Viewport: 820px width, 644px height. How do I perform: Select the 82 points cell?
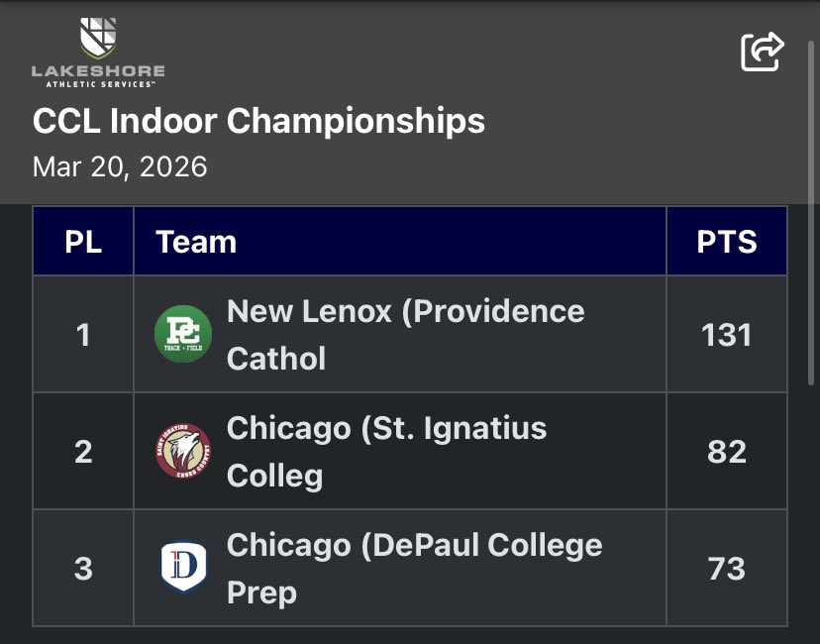(727, 451)
